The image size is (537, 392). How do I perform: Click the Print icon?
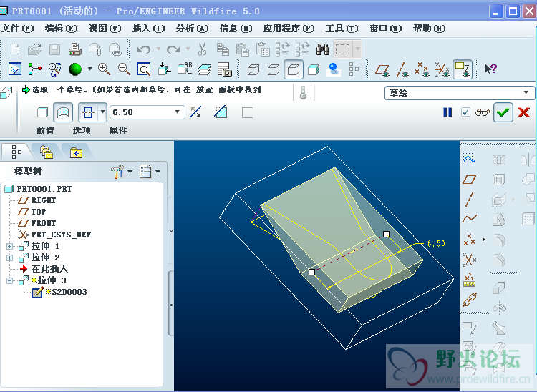coord(75,49)
